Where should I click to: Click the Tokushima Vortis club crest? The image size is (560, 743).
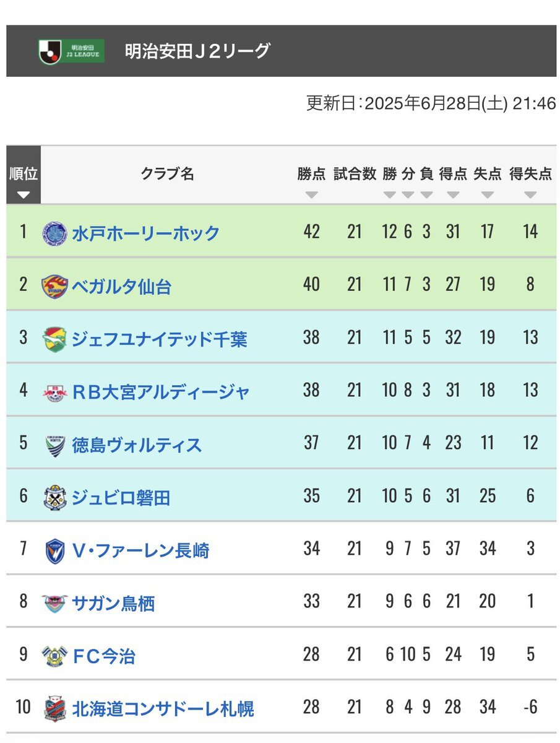pyautogui.click(x=54, y=445)
